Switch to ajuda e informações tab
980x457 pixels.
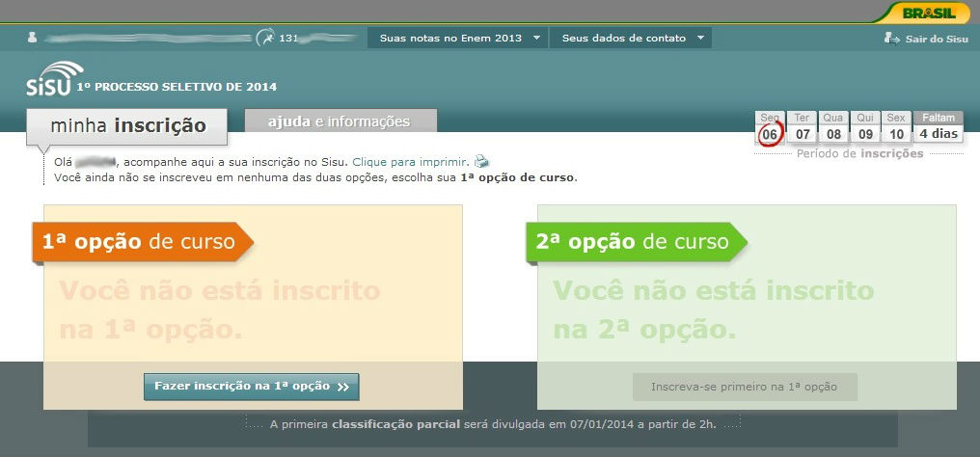(x=340, y=121)
